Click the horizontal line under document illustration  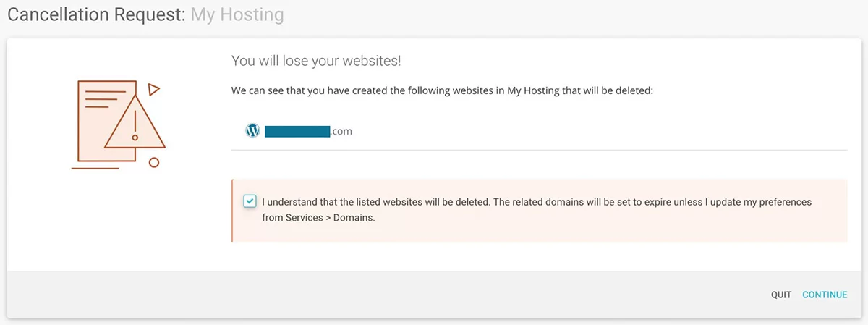point(95,169)
